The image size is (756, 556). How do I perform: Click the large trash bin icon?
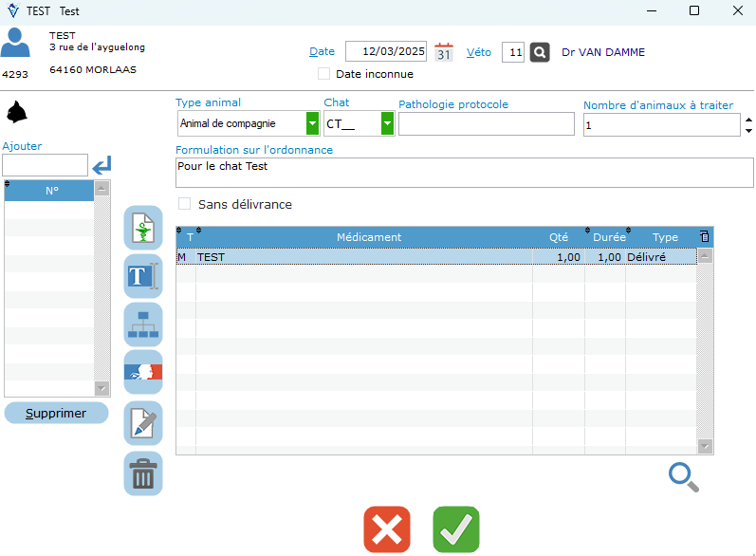click(x=143, y=473)
